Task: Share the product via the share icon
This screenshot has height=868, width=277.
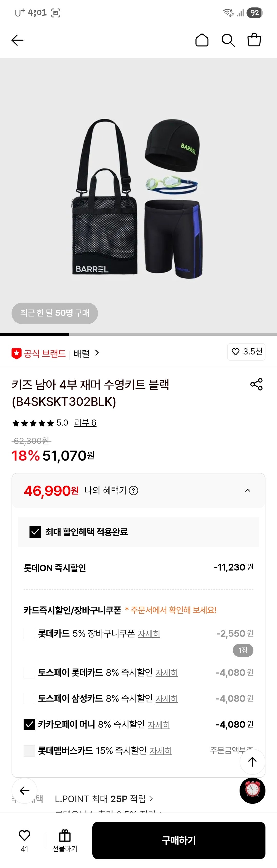Action: tap(256, 385)
